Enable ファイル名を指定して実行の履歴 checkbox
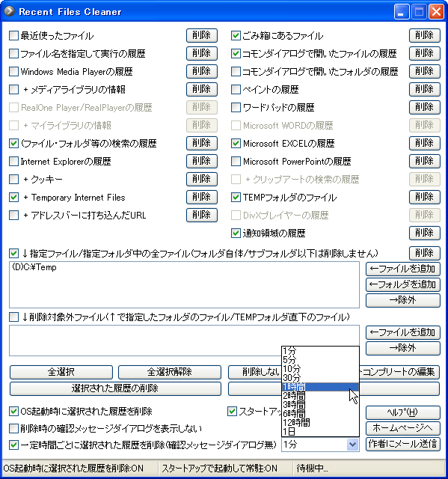The width and height of the screenshot is (448, 479). coord(13,54)
